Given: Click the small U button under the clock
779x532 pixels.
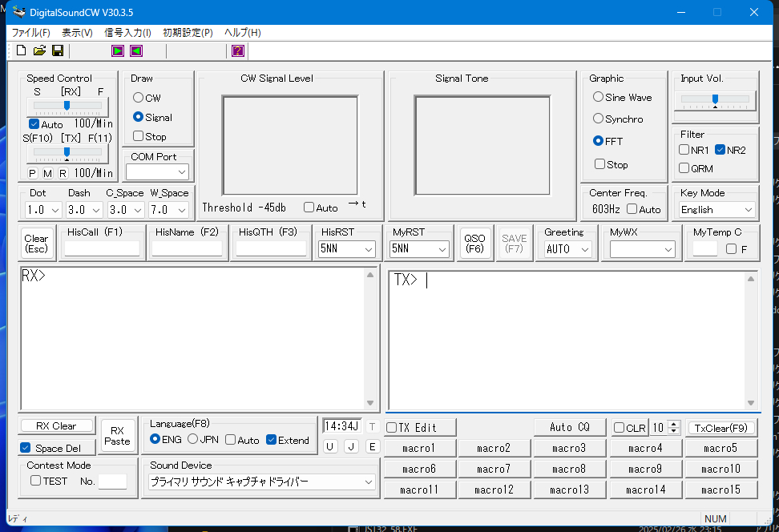Looking at the screenshot, I should tap(330, 446).
